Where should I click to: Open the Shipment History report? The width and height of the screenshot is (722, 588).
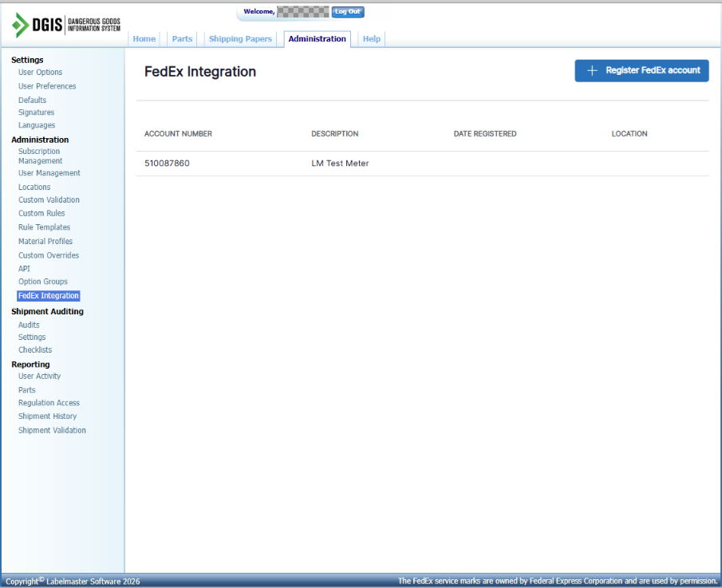point(47,416)
